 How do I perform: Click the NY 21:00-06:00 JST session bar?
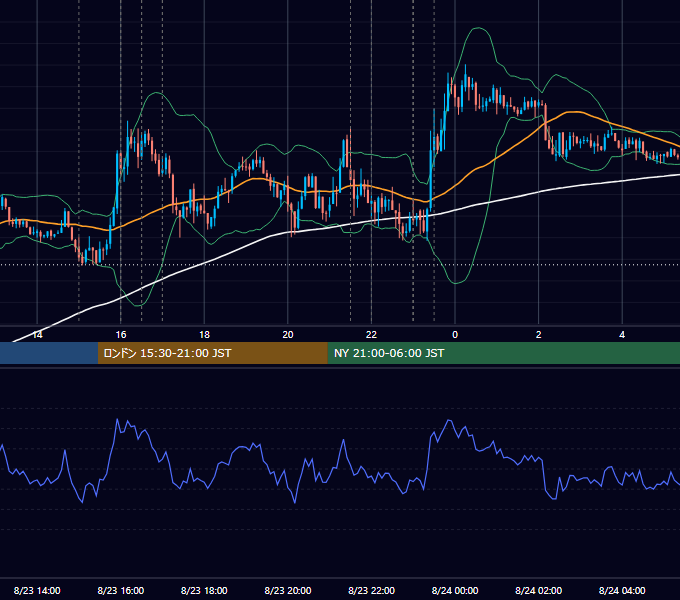click(x=503, y=353)
